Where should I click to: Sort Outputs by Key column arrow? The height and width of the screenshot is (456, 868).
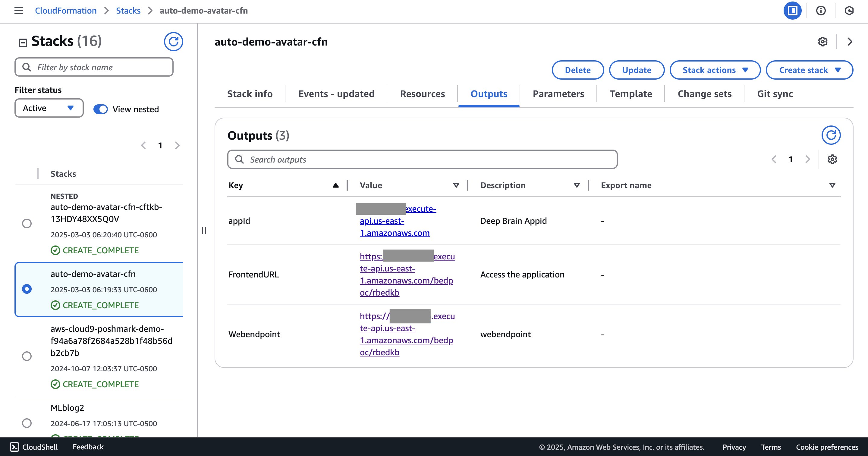click(335, 185)
